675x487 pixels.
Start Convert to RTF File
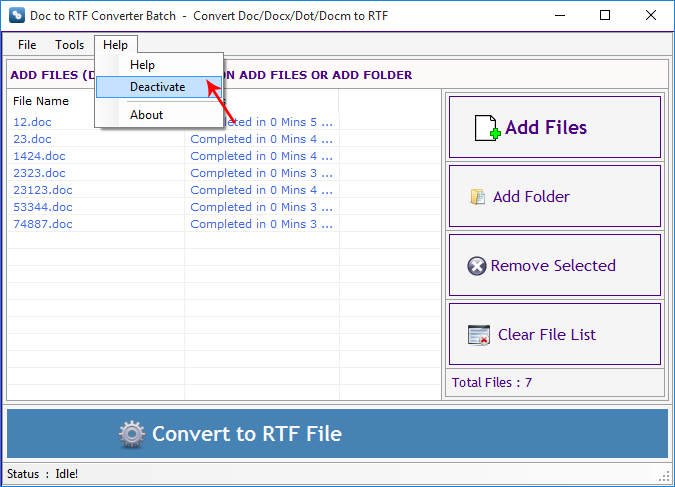[338, 434]
